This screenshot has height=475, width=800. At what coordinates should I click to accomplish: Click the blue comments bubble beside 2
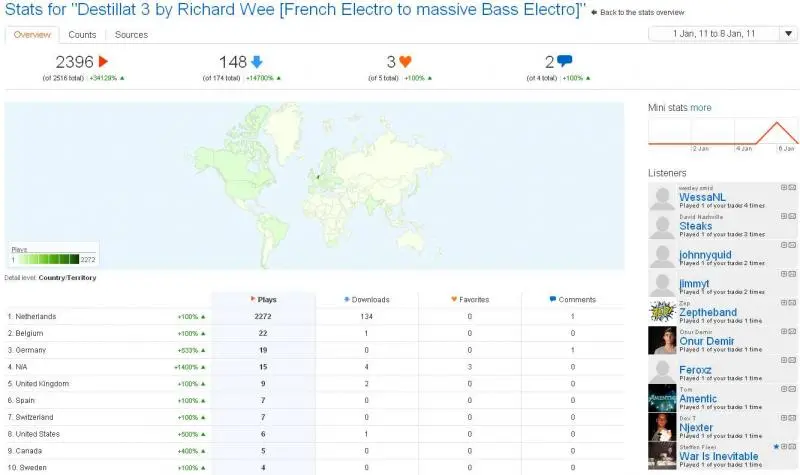565,62
